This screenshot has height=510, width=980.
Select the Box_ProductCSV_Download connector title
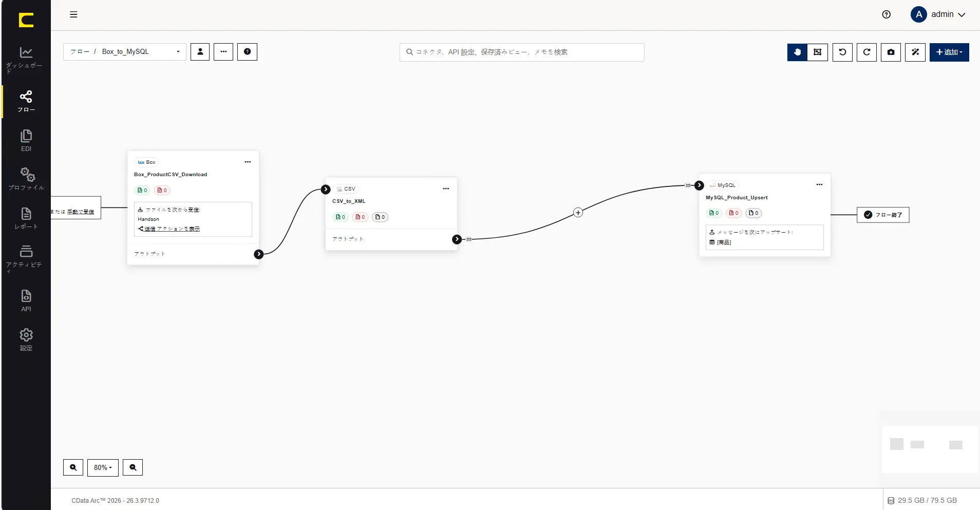pyautogui.click(x=171, y=175)
